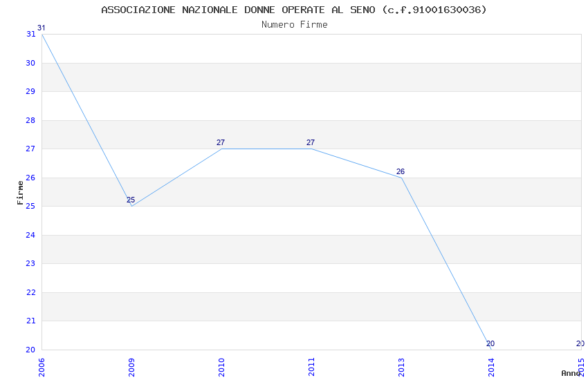
Task: Click x-axis year 2013
Action: point(402,368)
